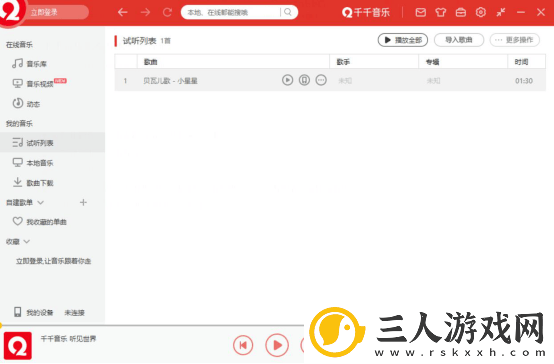
Task: Click the 导入歌曲 import songs button
Action: point(459,40)
